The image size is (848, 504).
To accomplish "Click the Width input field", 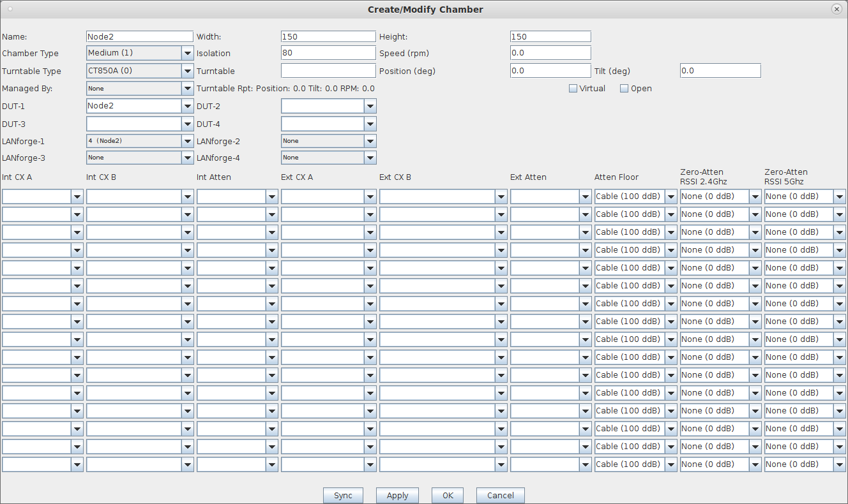I will click(x=328, y=37).
